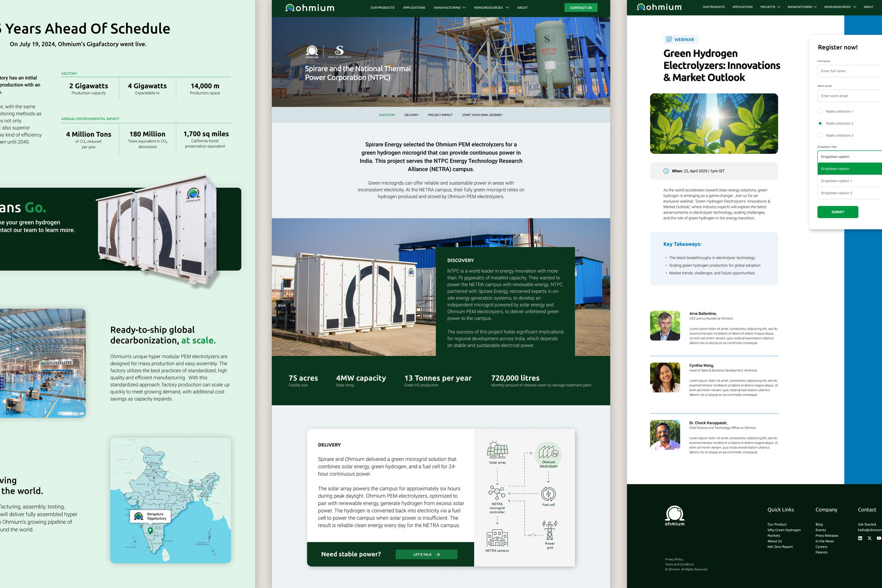
Task: Click the LinkedIn icon in footer
Action: tap(860, 538)
